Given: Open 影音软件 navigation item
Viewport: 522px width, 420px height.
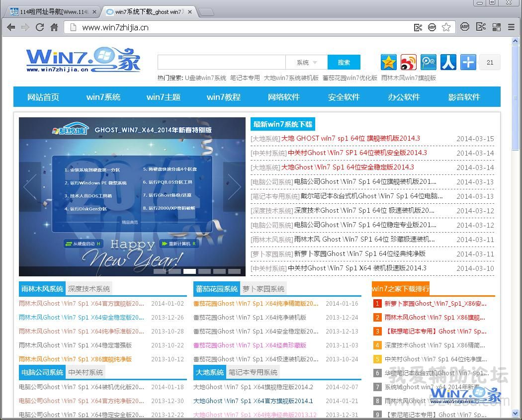Looking at the screenshot, I should point(464,97).
